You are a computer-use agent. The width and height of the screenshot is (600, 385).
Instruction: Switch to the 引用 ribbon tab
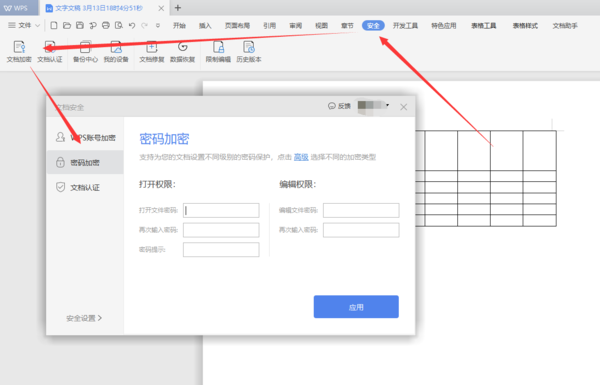tap(269, 26)
